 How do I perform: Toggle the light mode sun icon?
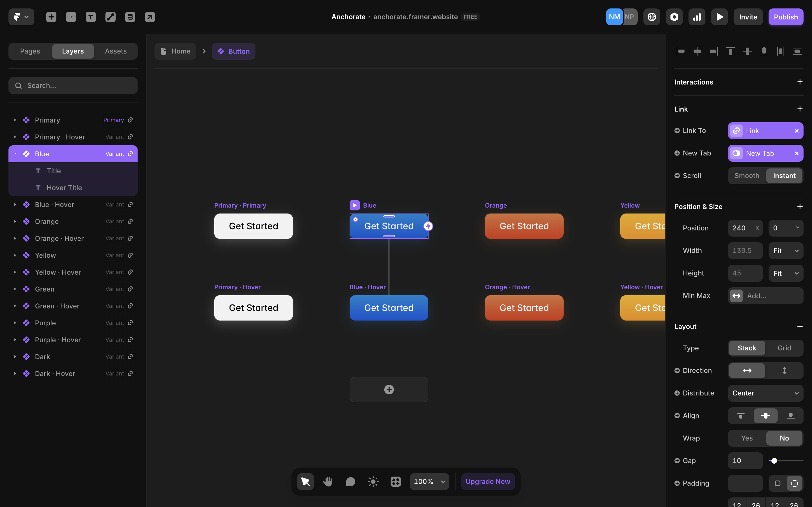(x=373, y=482)
